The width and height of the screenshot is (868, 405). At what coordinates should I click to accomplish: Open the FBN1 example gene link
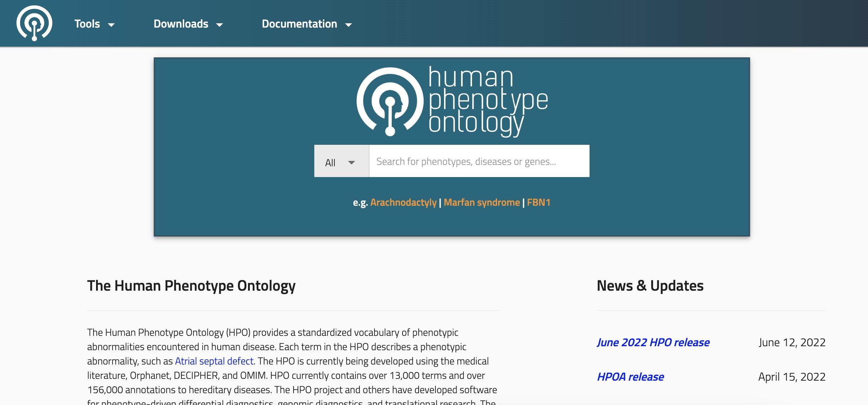point(539,202)
